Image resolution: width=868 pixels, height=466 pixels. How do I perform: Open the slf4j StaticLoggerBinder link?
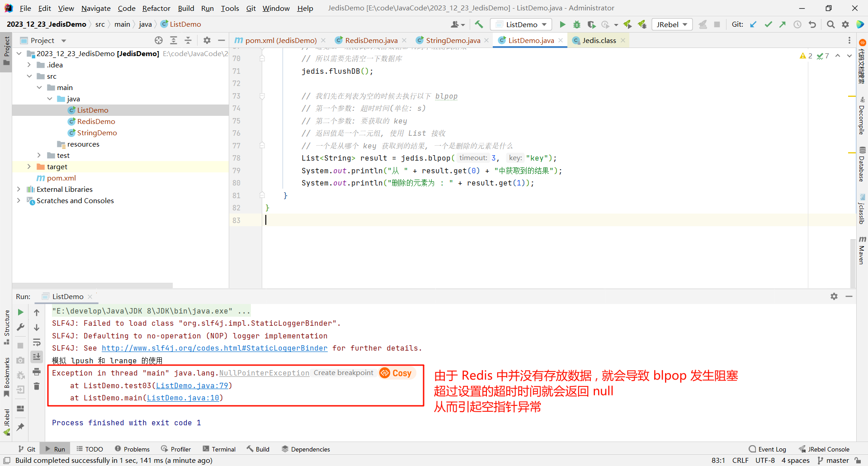[x=214, y=348]
